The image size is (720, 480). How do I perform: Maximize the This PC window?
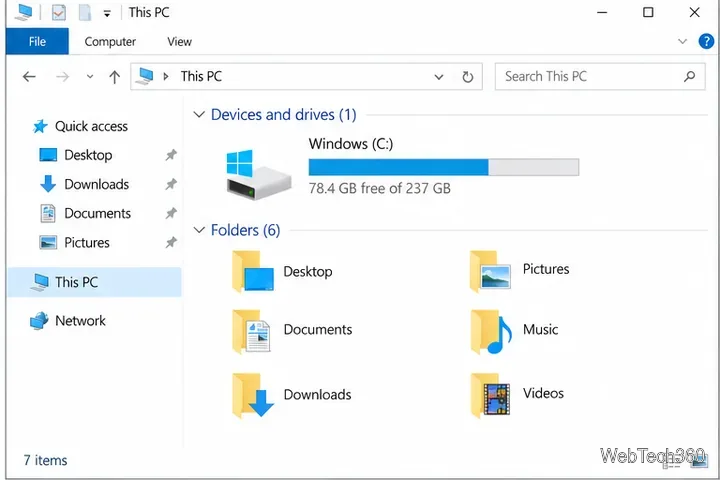click(648, 12)
